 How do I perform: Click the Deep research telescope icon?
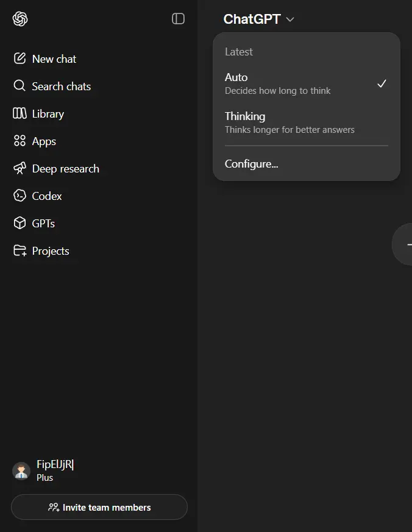pos(20,168)
